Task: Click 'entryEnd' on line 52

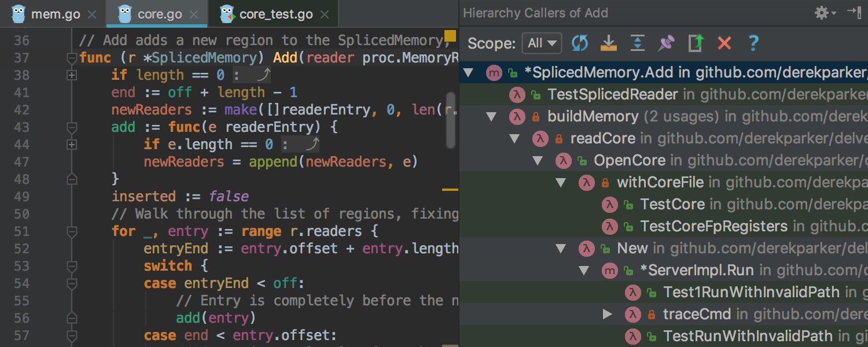Action: point(176,249)
